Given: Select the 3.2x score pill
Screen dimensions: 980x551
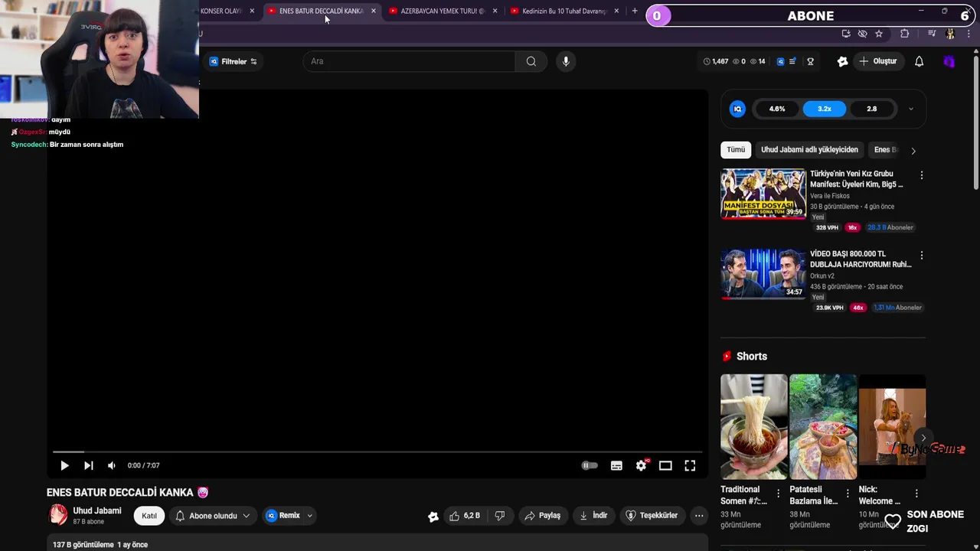Looking at the screenshot, I should [x=825, y=109].
